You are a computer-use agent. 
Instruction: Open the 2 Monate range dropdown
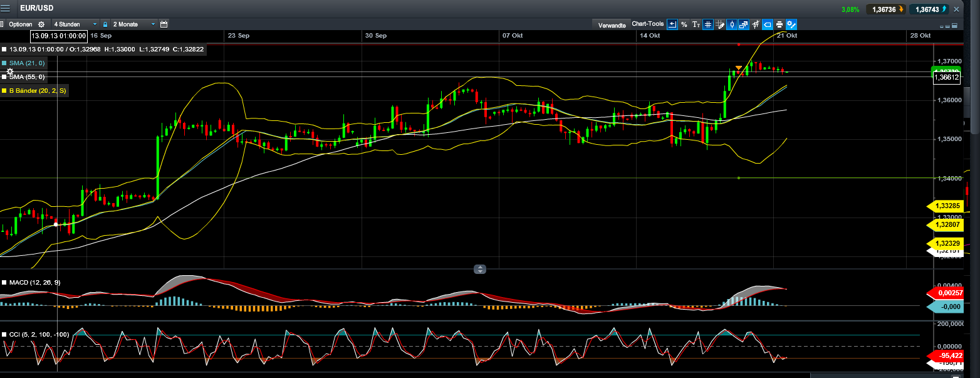pyautogui.click(x=133, y=24)
